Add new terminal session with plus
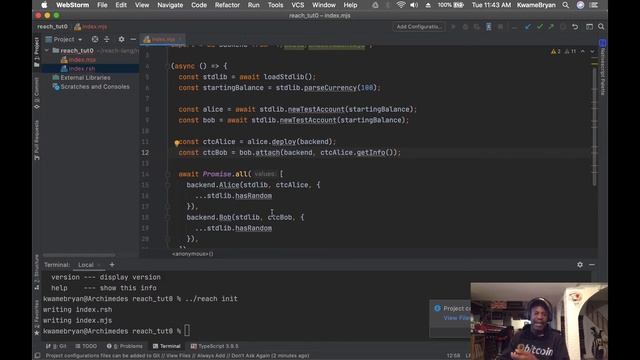Image resolution: width=640 pixels, height=360 pixels. (112, 264)
